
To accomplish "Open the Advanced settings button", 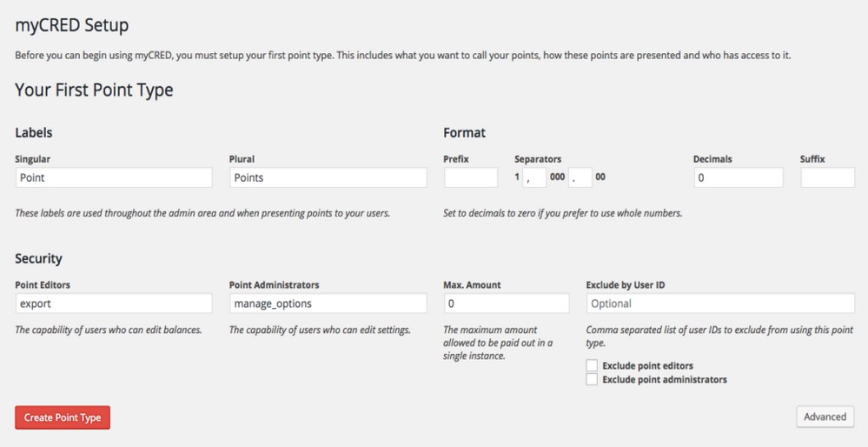I will click(825, 417).
